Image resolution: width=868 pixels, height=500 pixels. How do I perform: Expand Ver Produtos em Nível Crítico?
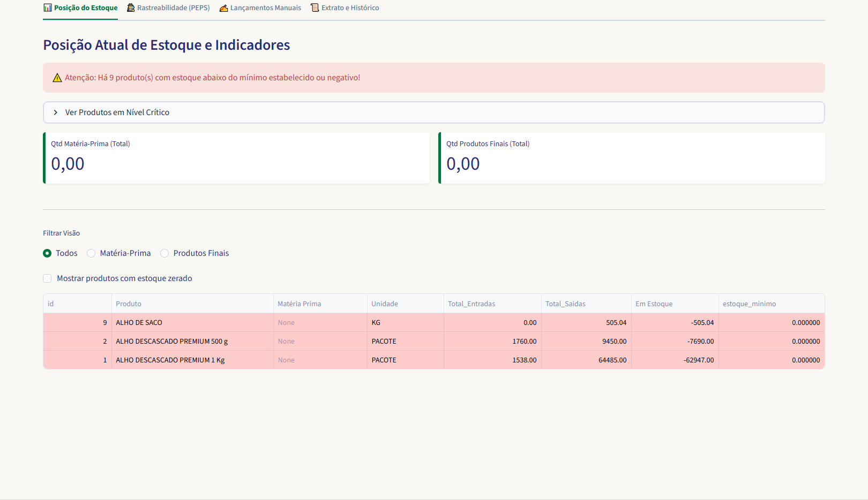(x=433, y=112)
